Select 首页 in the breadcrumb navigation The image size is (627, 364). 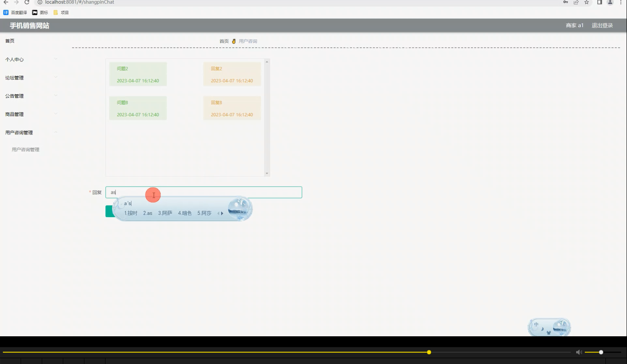coord(224,41)
